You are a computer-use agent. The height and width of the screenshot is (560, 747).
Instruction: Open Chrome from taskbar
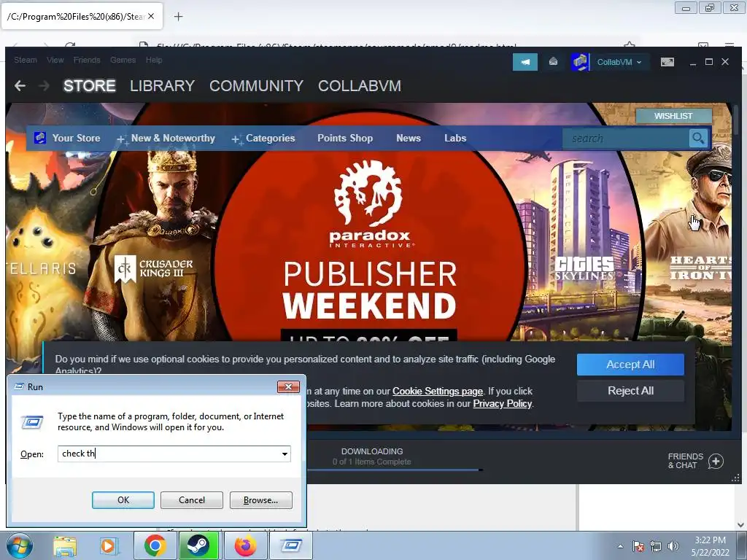tap(155, 545)
